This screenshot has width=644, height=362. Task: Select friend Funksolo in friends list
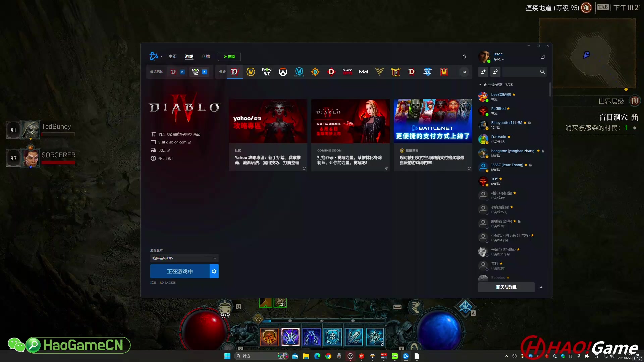[513, 139]
